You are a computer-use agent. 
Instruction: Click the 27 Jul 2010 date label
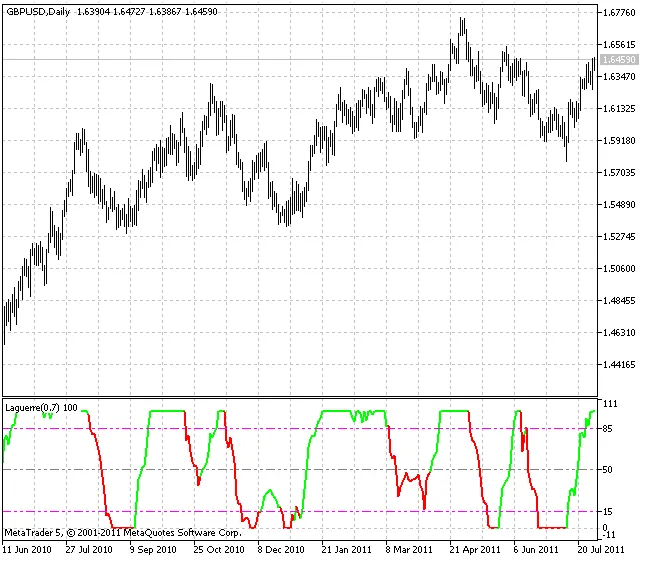click(x=89, y=550)
